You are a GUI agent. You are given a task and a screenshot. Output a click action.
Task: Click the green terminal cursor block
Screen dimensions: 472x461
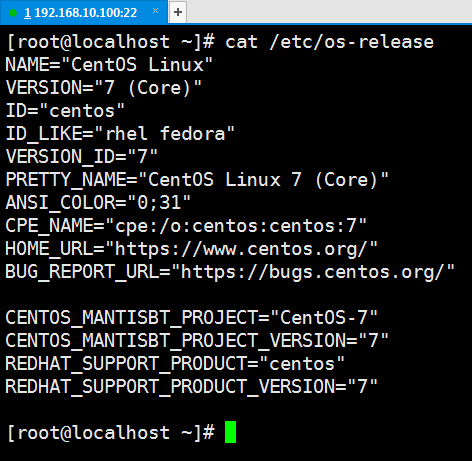(230, 432)
